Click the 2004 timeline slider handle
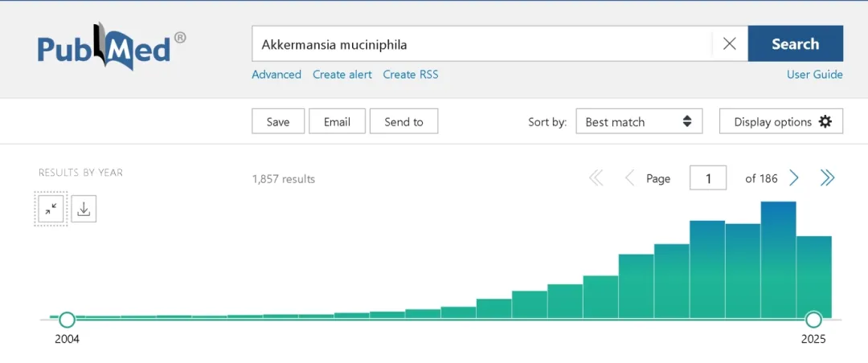 pyautogui.click(x=68, y=320)
